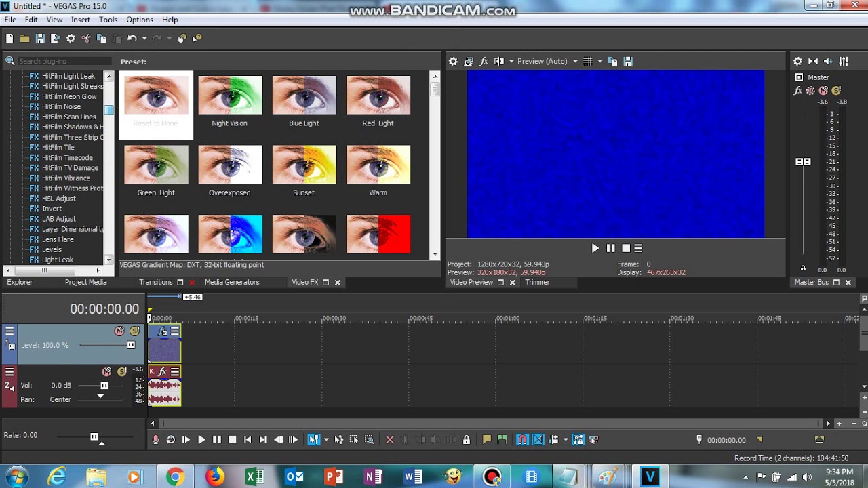Stop the video preview
Screen dimensions: 868x488
[626, 249]
